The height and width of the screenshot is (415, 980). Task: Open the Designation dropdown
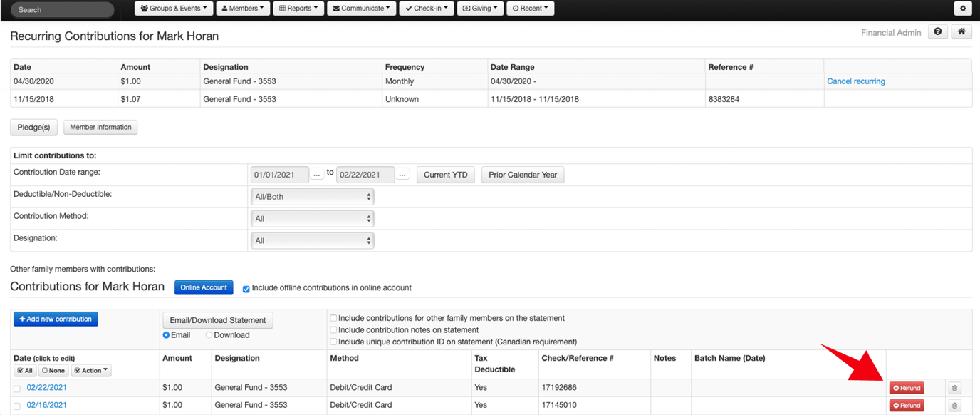click(x=312, y=240)
